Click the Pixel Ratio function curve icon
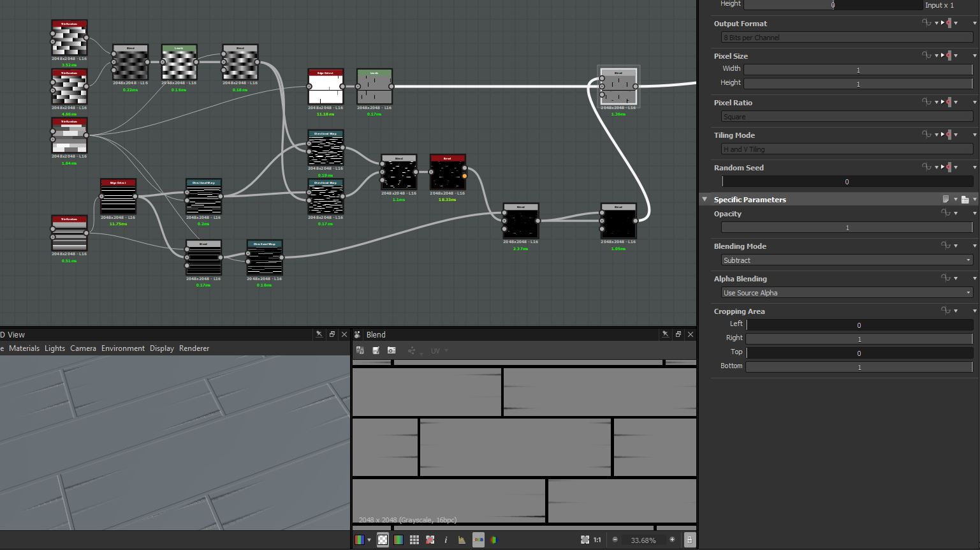The height and width of the screenshot is (550, 980). [926, 101]
